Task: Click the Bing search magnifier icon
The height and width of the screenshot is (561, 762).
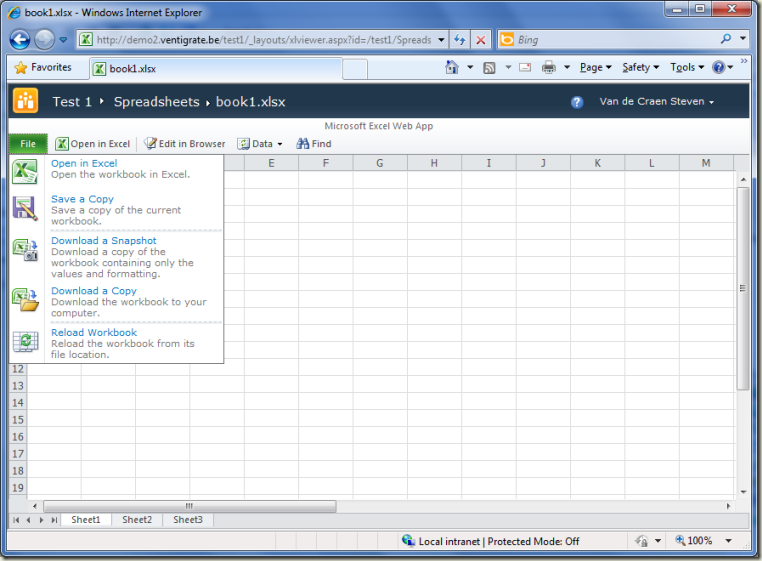Action: tap(726, 39)
